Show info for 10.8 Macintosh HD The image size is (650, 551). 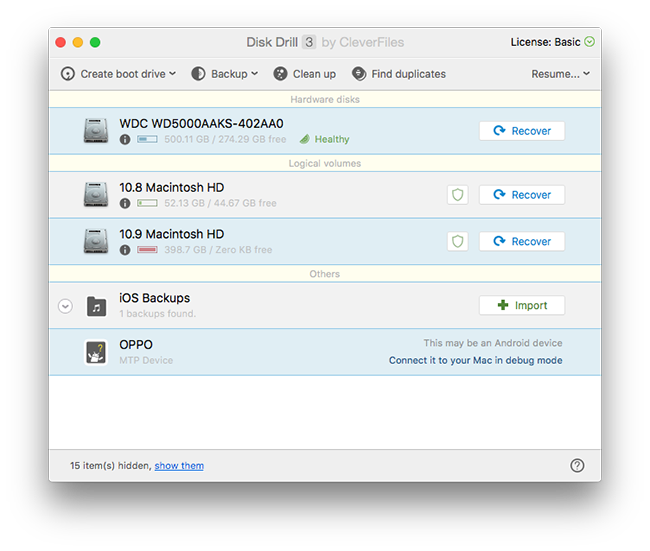pyautogui.click(x=125, y=203)
